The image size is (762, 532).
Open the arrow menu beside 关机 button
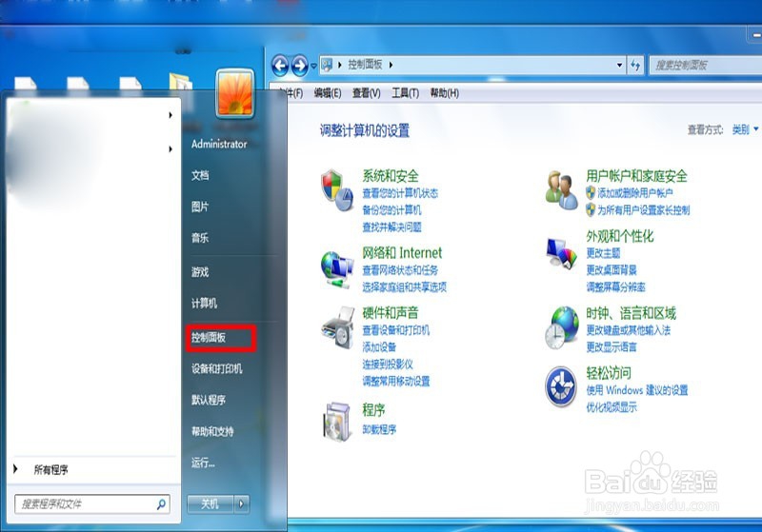pyautogui.click(x=242, y=504)
